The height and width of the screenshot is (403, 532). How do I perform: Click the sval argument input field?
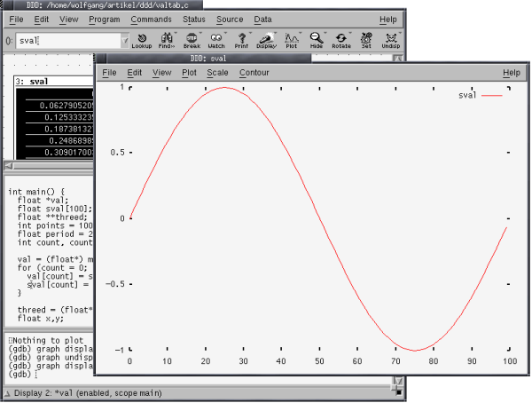[x=66, y=40]
